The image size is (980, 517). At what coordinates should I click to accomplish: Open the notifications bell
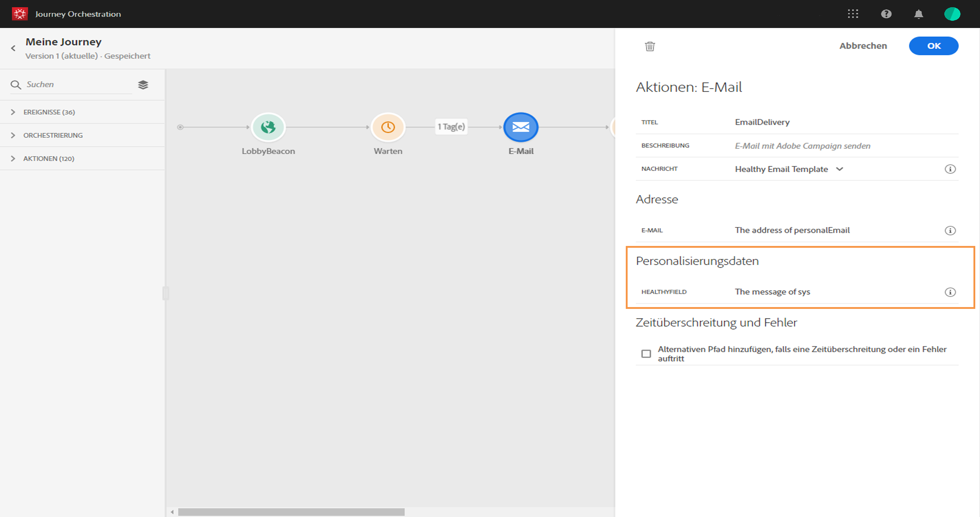point(918,14)
